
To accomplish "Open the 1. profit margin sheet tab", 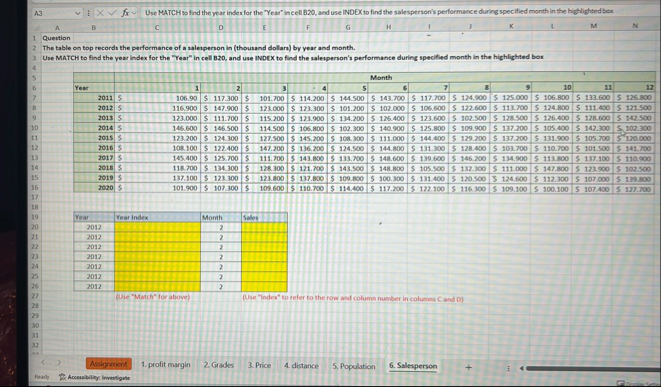I will click(166, 365).
